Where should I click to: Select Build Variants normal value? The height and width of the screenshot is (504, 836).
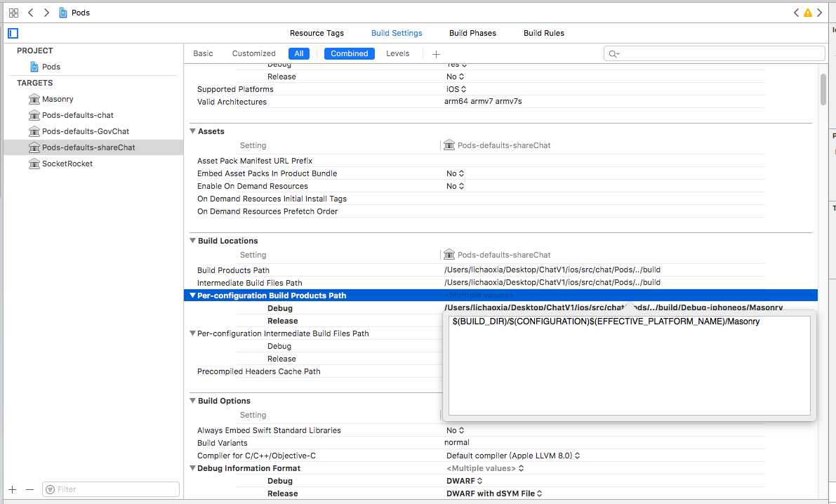457,443
